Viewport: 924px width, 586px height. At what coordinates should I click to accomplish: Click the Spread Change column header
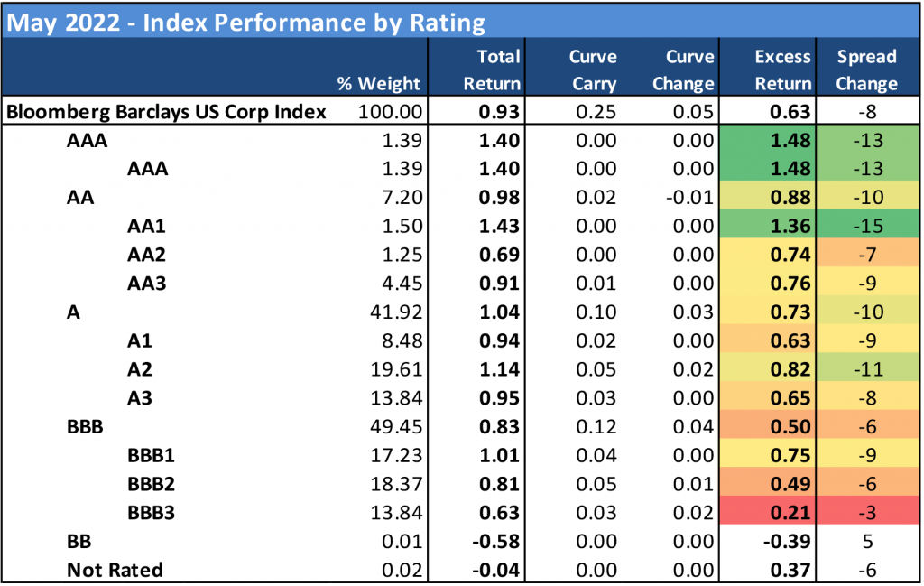(866, 70)
